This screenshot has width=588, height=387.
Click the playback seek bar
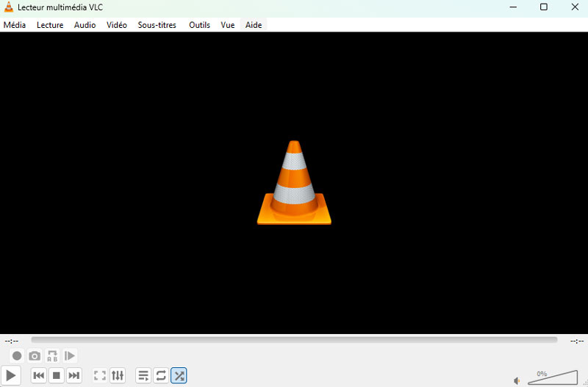click(x=294, y=340)
